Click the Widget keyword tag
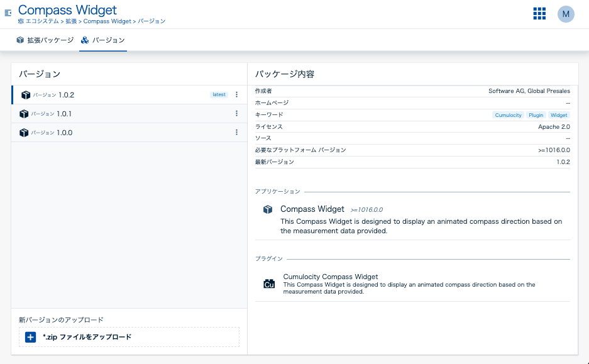Screen dimensions: 589x364 pos(559,115)
